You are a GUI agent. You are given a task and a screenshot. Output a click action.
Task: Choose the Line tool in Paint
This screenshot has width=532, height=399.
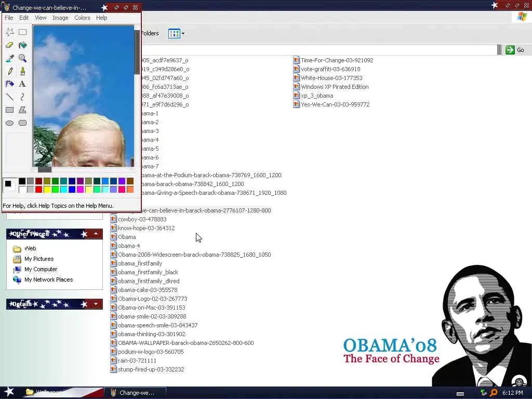click(x=10, y=97)
